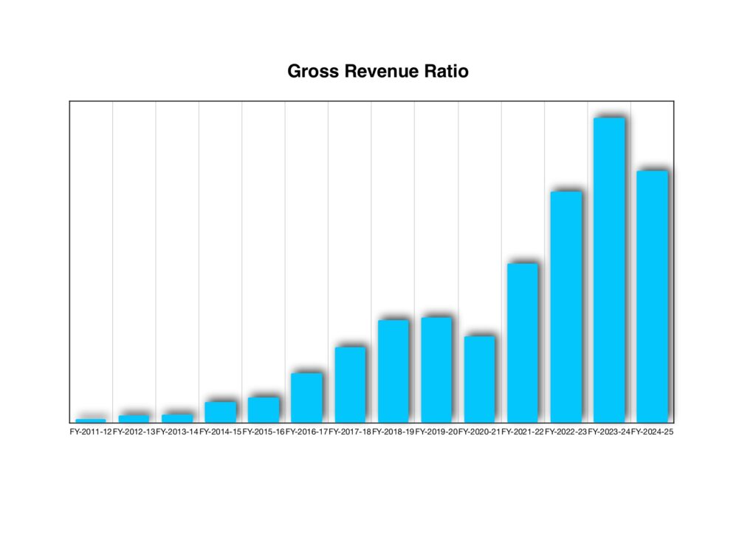The height and width of the screenshot is (535, 756).
Task: Click the FY-2024-25 axis label
Action: [x=652, y=432]
